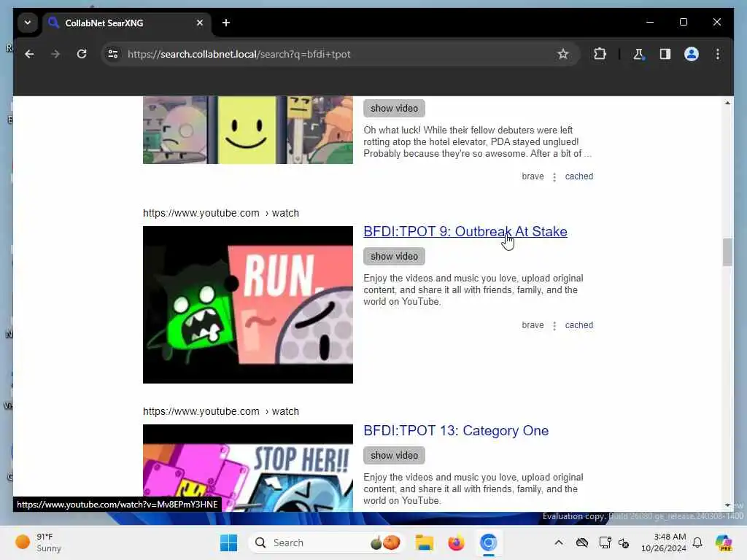Open cached version of Outbreak At Stake result
This screenshot has height=560, width=747.
coord(578,325)
